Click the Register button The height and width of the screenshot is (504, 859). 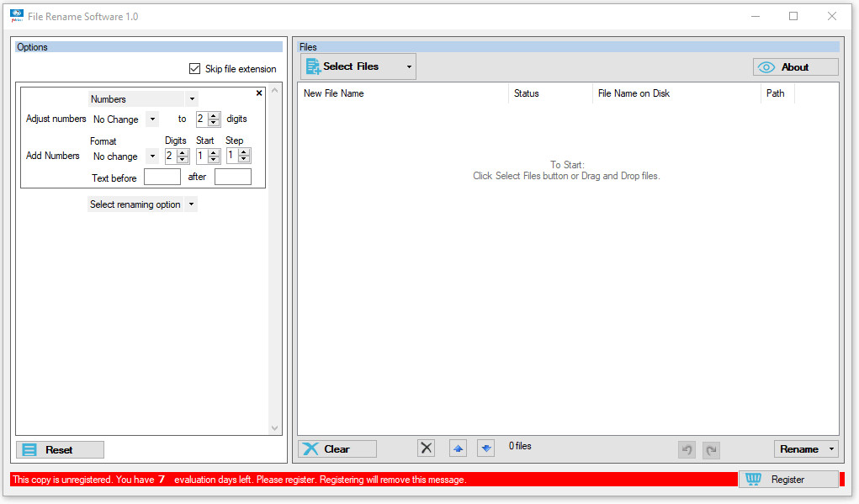pos(788,480)
